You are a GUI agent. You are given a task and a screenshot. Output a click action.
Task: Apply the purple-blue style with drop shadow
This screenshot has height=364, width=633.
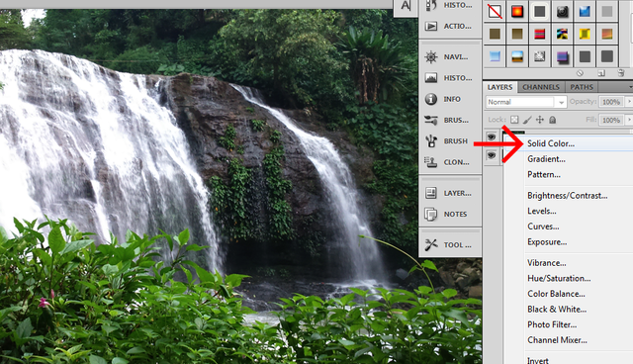point(562,56)
